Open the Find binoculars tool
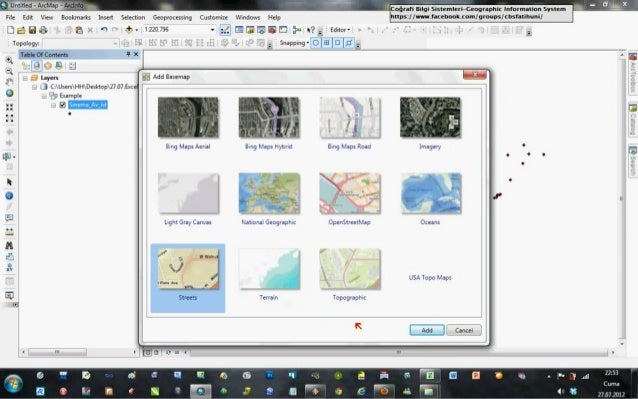 click(x=9, y=245)
